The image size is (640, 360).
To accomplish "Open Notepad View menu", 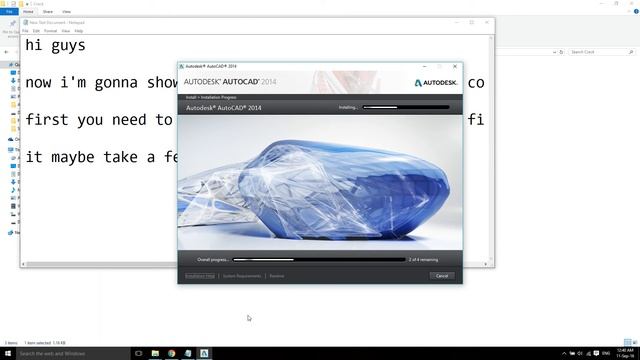I will coord(66,31).
